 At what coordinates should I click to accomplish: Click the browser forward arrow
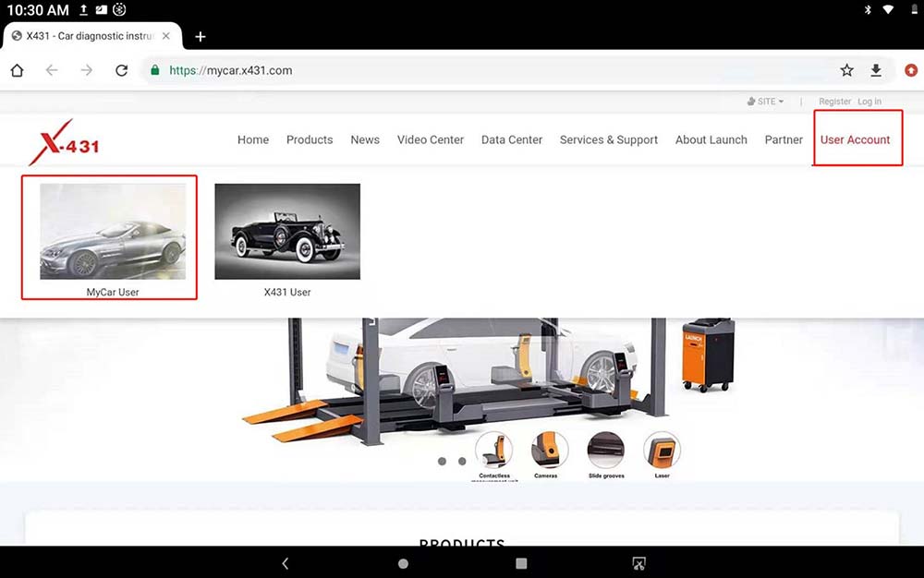click(87, 70)
